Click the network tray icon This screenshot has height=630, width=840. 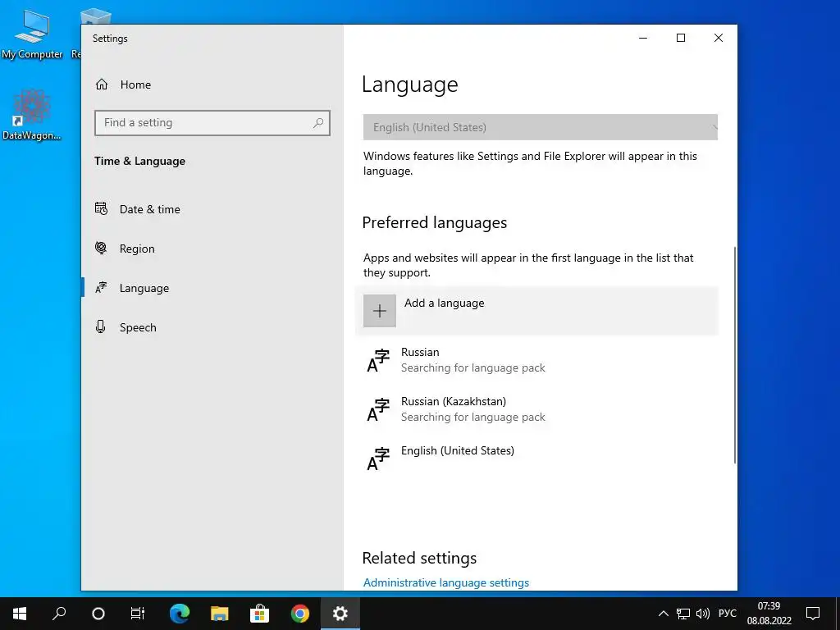click(x=683, y=614)
